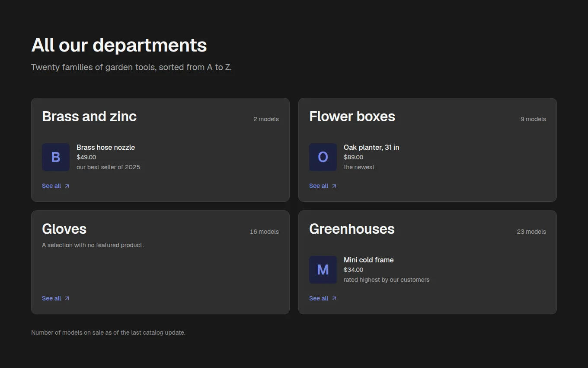Viewport: 588px width, 368px height.
Task: Open See all in Gloves card
Action: (x=56, y=298)
